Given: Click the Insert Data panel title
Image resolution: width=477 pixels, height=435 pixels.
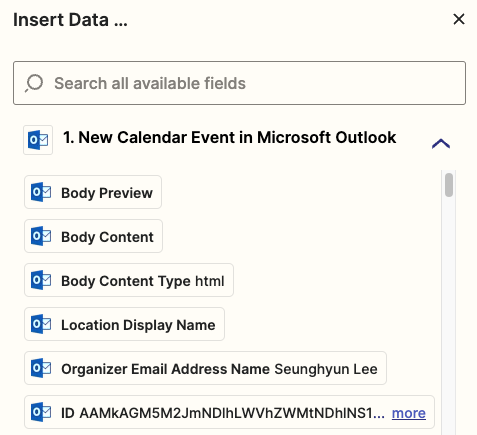Looking at the screenshot, I should [x=70, y=20].
